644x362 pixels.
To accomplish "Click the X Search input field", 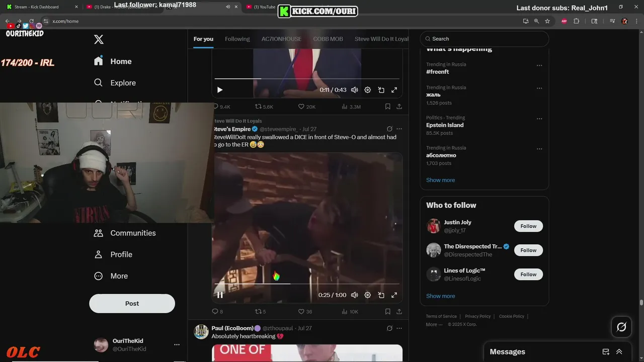I will [x=485, y=39].
